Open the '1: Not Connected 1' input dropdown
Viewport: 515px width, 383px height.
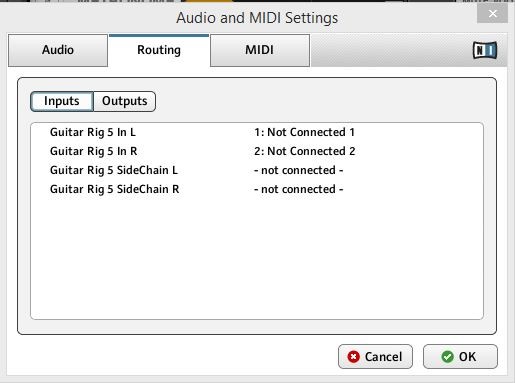tap(304, 132)
